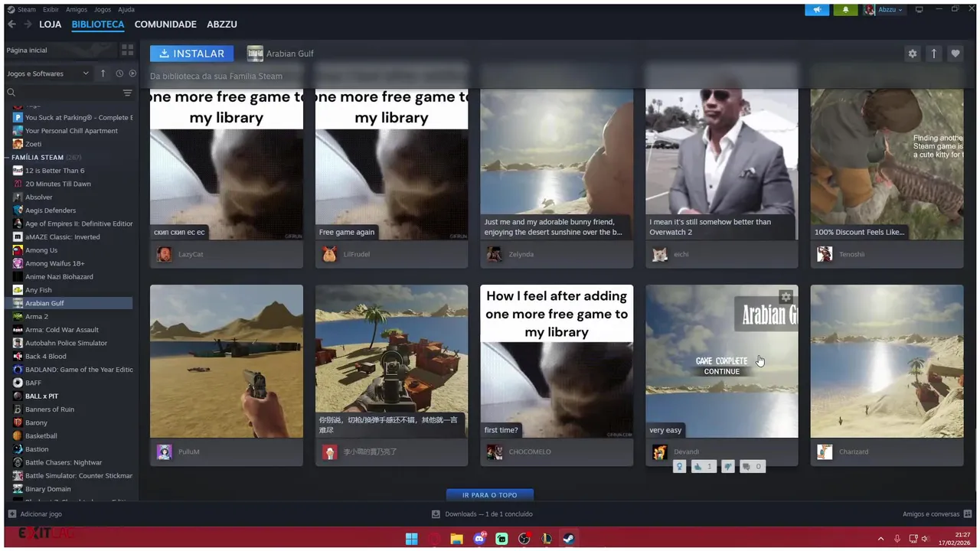The width and height of the screenshot is (980, 551).
Task: Open Amigos e conversas link
Action: click(930, 514)
